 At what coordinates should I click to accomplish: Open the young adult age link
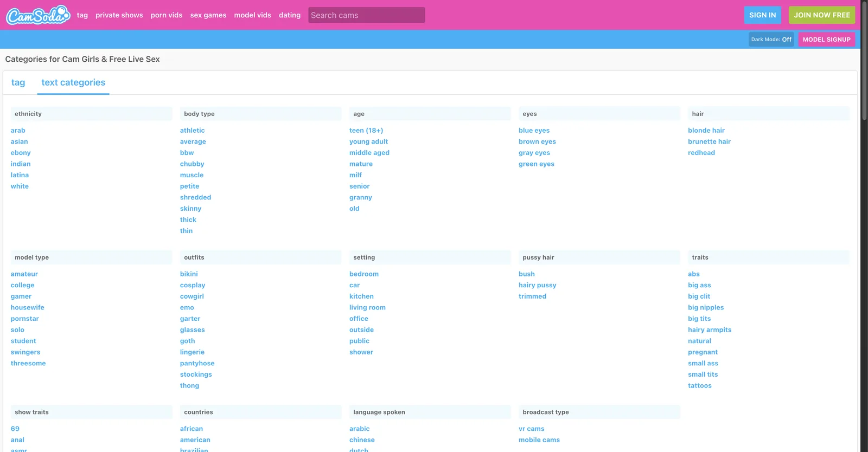pos(369,141)
